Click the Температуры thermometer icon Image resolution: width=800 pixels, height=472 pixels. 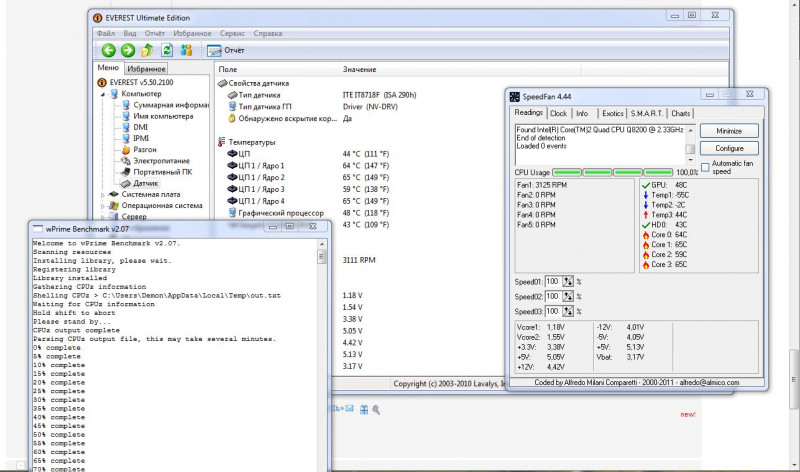click(221, 142)
